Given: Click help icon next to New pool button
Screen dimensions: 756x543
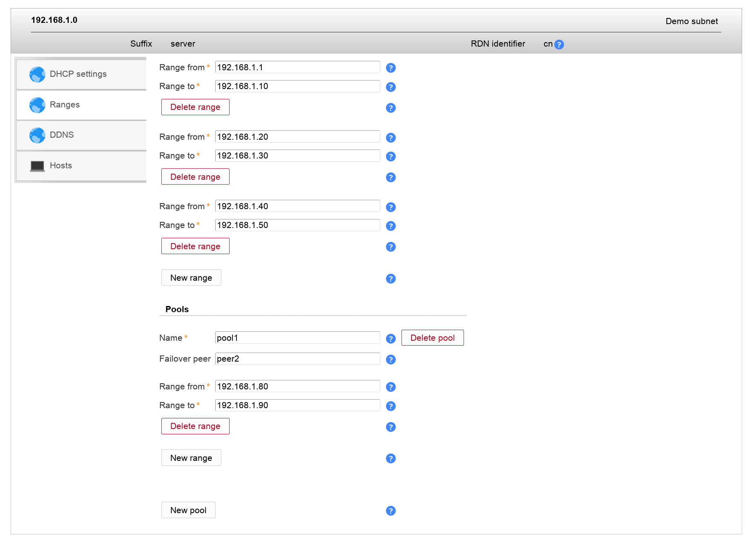Looking at the screenshot, I should [x=390, y=511].
